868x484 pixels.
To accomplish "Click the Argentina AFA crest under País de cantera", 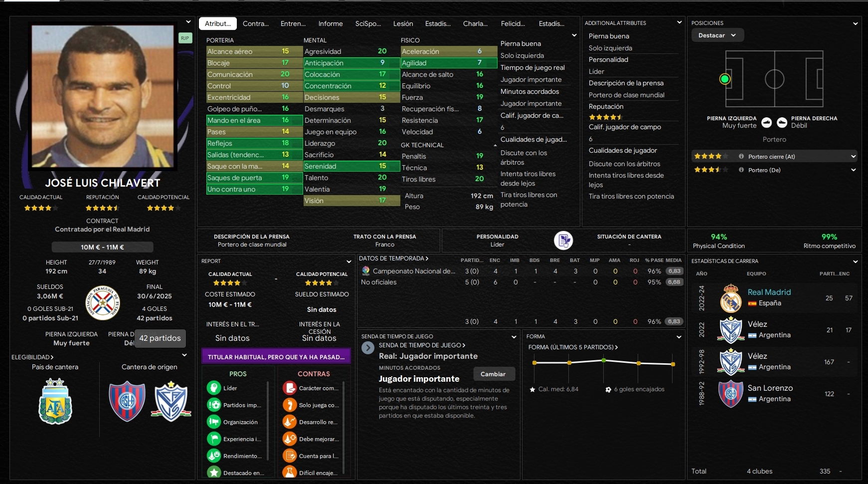I will click(55, 402).
